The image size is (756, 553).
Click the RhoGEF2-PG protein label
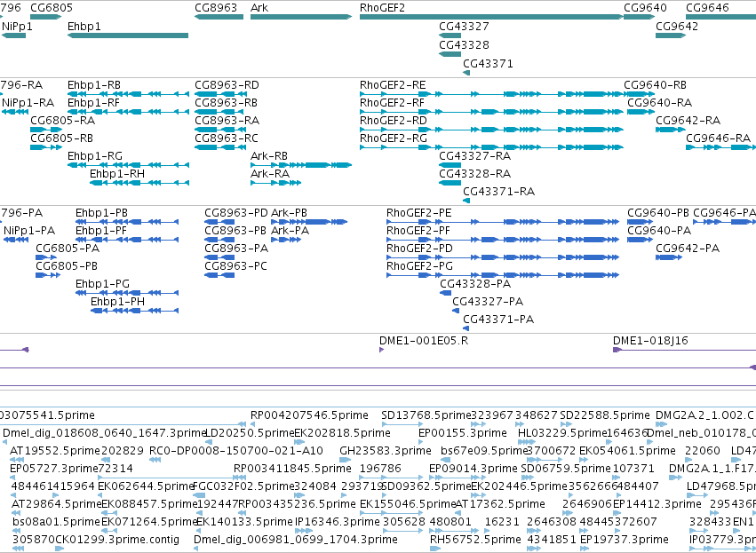tap(419, 266)
